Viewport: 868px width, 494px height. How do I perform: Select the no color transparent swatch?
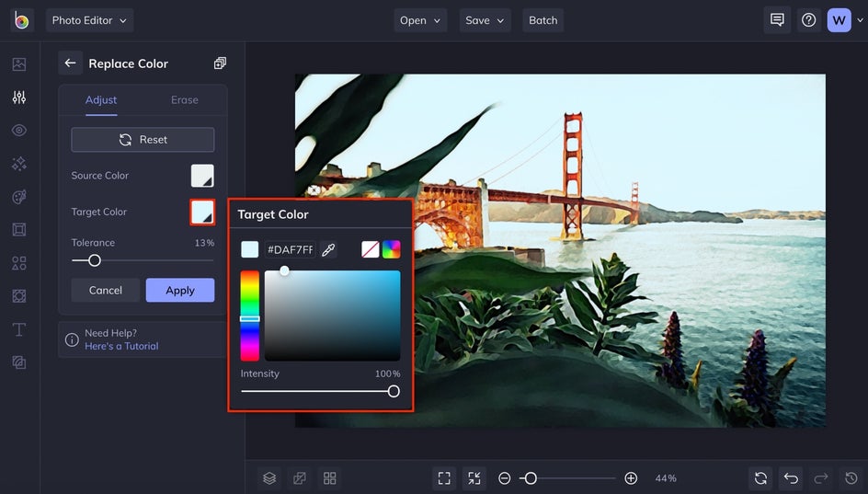coord(371,250)
